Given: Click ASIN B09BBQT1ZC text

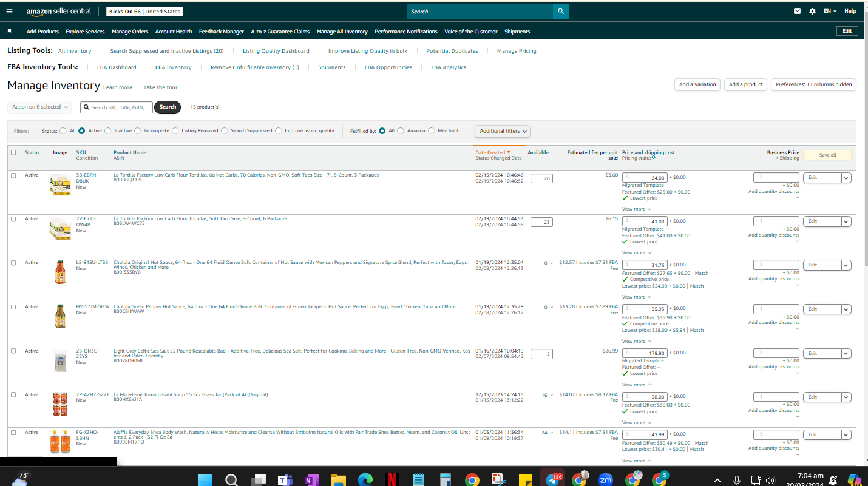Looking at the screenshot, I should click(x=128, y=180).
